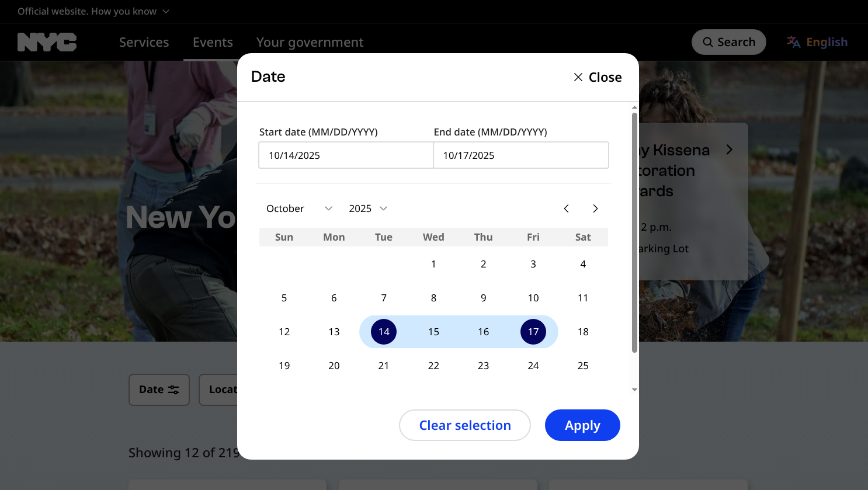The height and width of the screenshot is (490, 868).
Task: Click the scrollbar inside the Date dialog
Action: 634,234
